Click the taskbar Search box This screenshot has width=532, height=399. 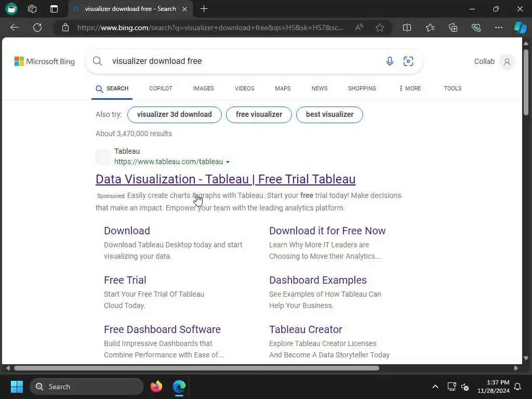(x=87, y=387)
